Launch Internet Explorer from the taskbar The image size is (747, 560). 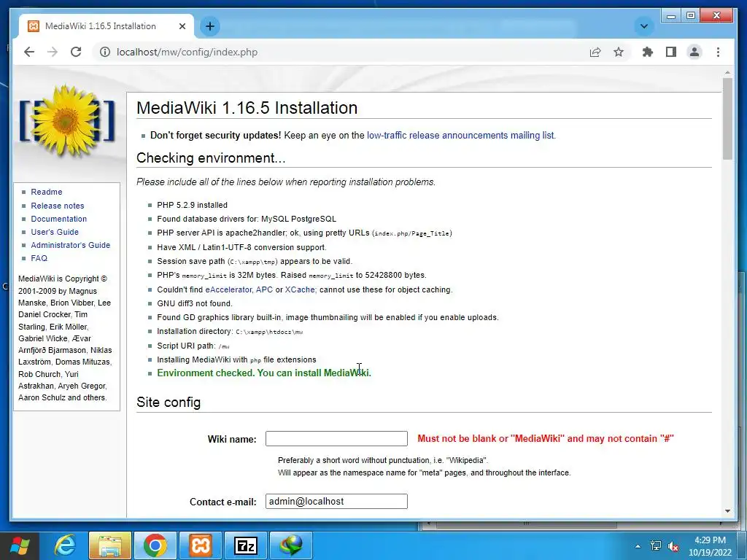64,545
